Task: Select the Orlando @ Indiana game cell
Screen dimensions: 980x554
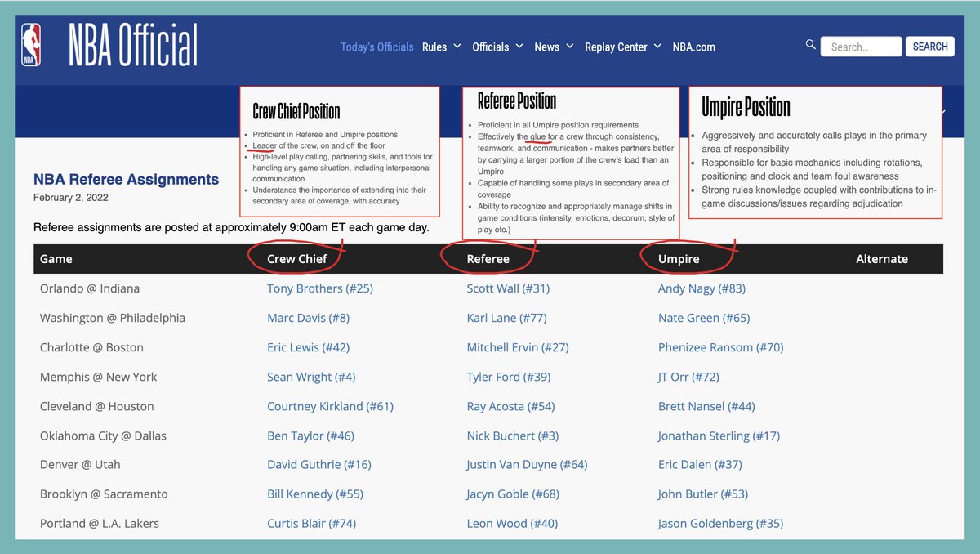Action: coord(90,288)
